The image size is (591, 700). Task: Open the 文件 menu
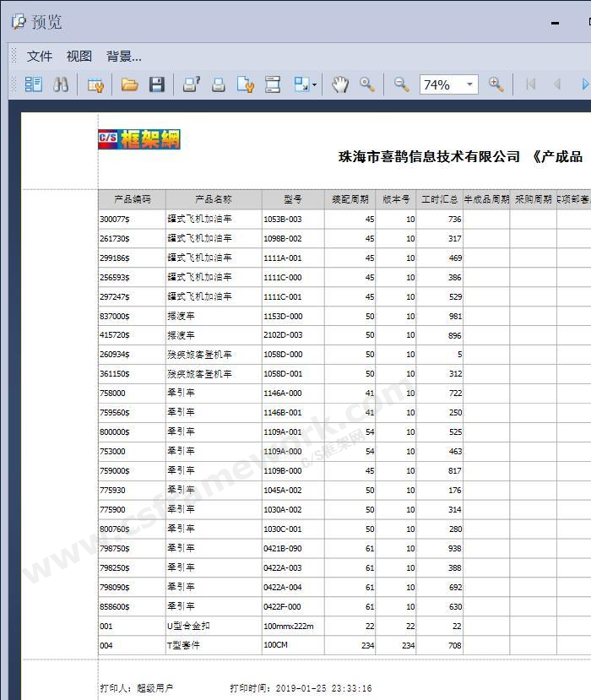click(x=40, y=57)
